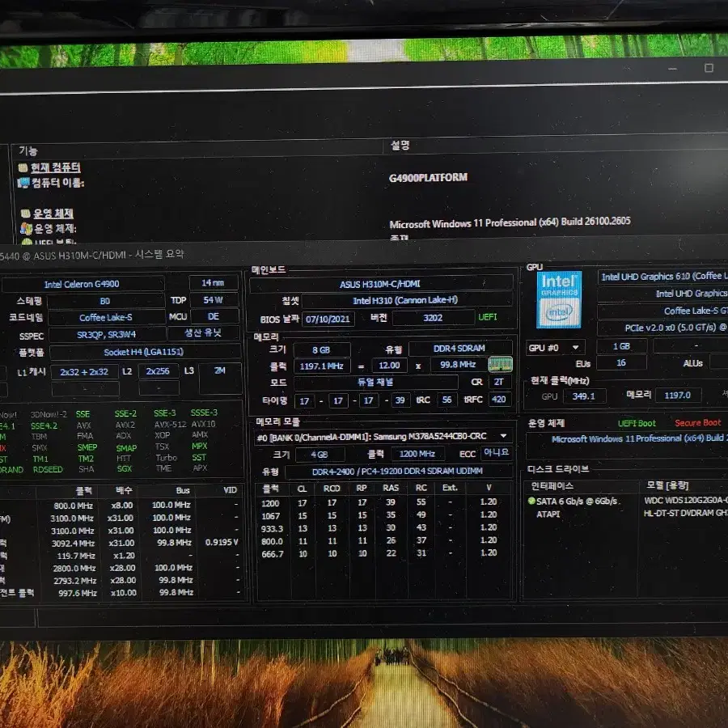Click the green memory module icon by 99.8 MHz
Screen dimensions: 728x728
coord(501,365)
